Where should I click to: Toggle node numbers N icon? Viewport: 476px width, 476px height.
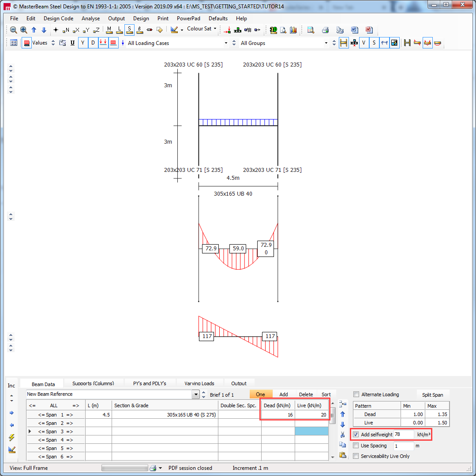point(66,30)
